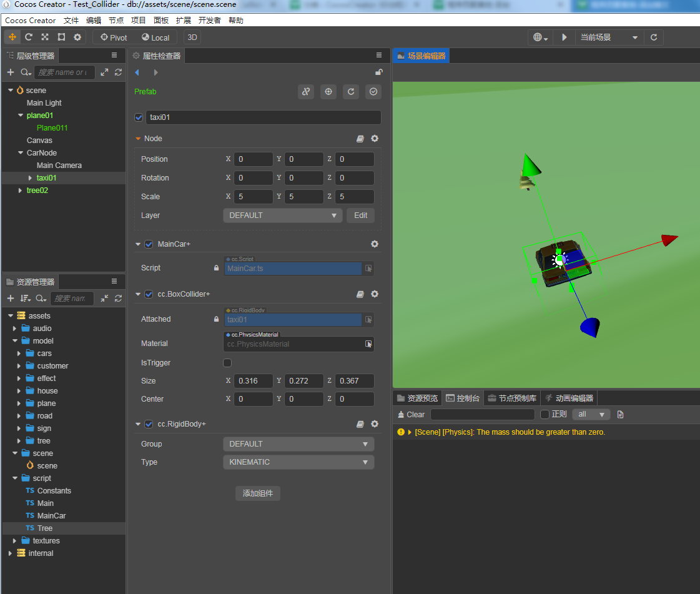Open the cc.RigidBody gear settings
The image size is (700, 594).
(x=375, y=424)
